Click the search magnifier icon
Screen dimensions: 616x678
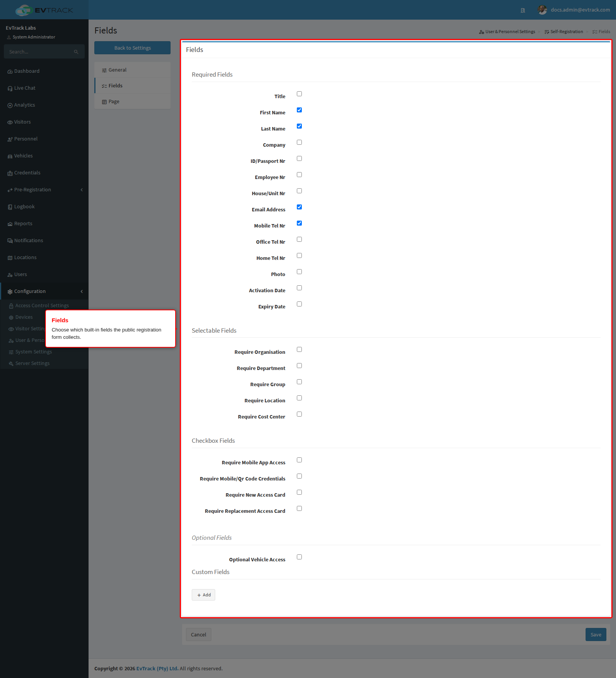(x=76, y=52)
